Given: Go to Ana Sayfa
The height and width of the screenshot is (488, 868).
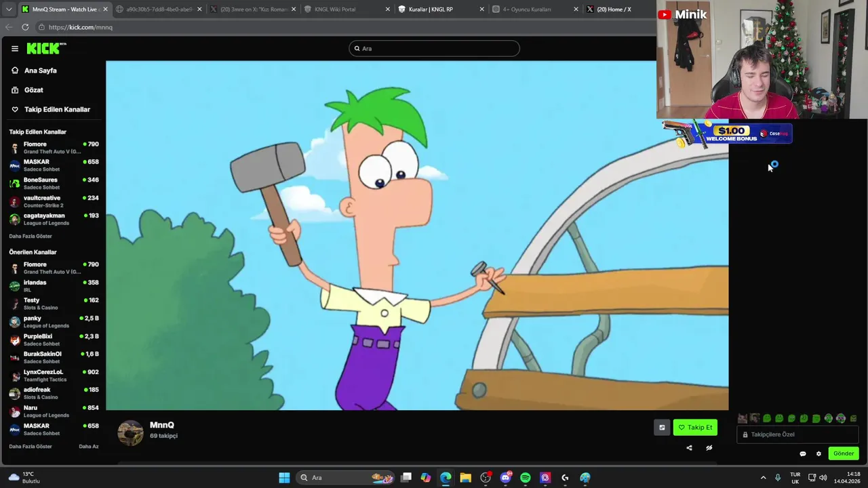Looking at the screenshot, I should (41, 70).
